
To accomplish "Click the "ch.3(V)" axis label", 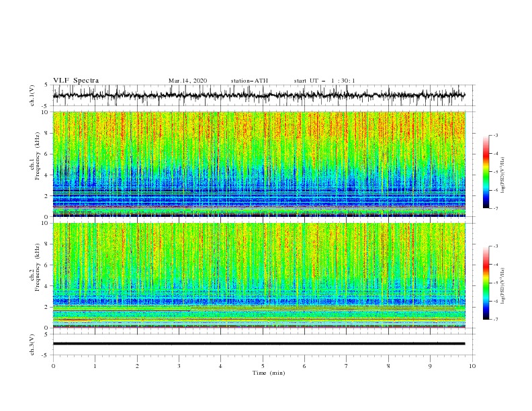I will tap(32, 345).
